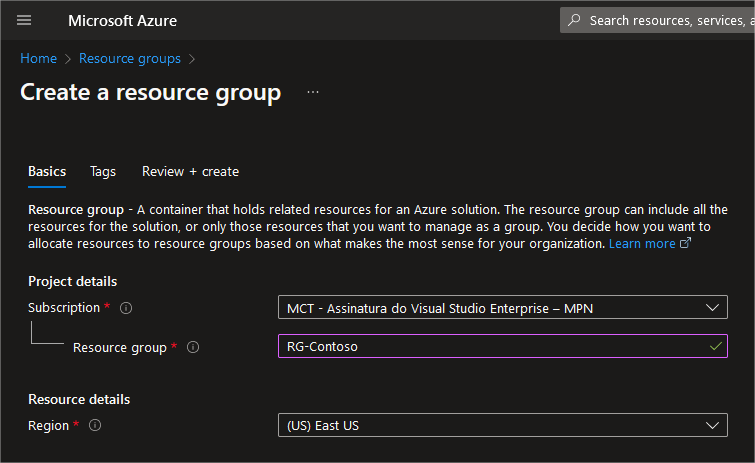Click the external link icon after Learn more
755x463 pixels.
[x=685, y=243]
